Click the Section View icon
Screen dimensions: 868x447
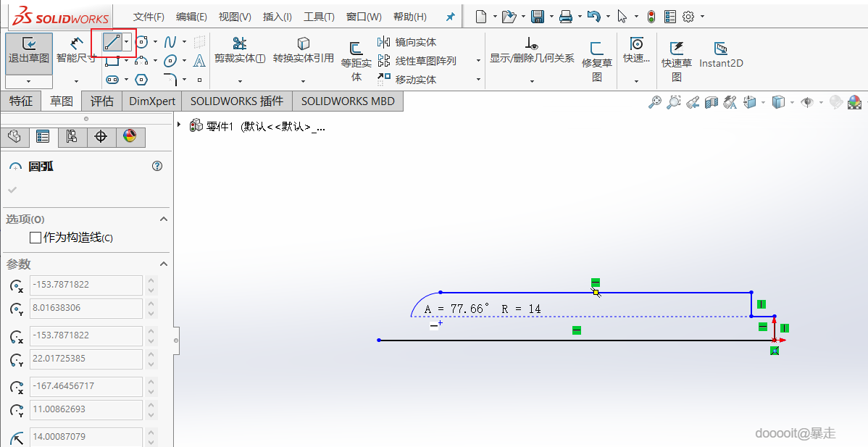pyautogui.click(x=711, y=102)
